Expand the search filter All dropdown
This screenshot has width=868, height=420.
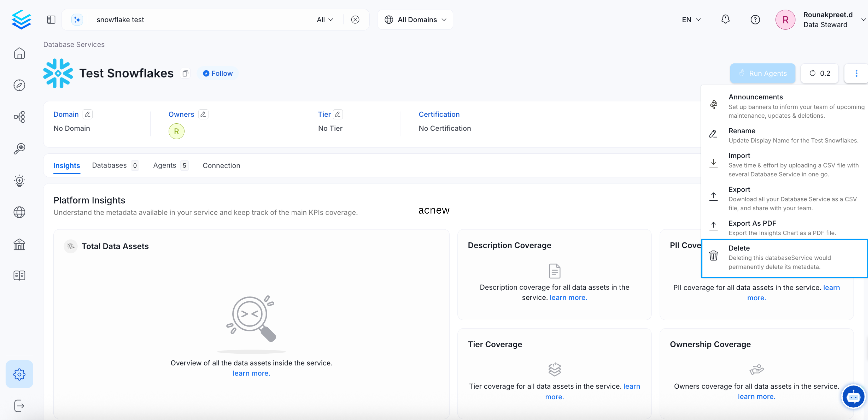pyautogui.click(x=324, y=19)
